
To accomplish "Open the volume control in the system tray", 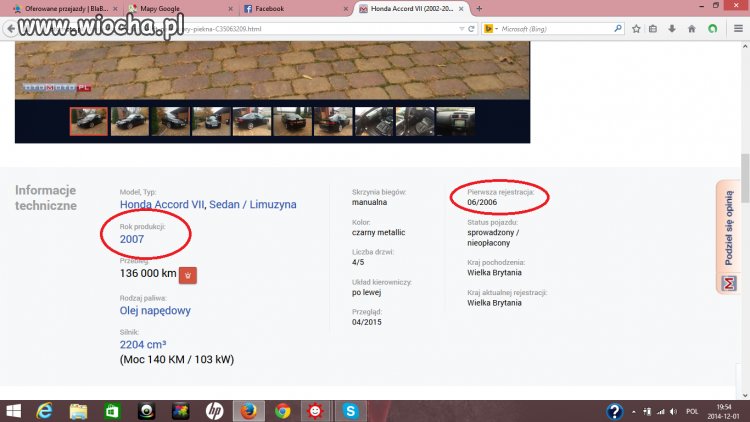I will 673,411.
